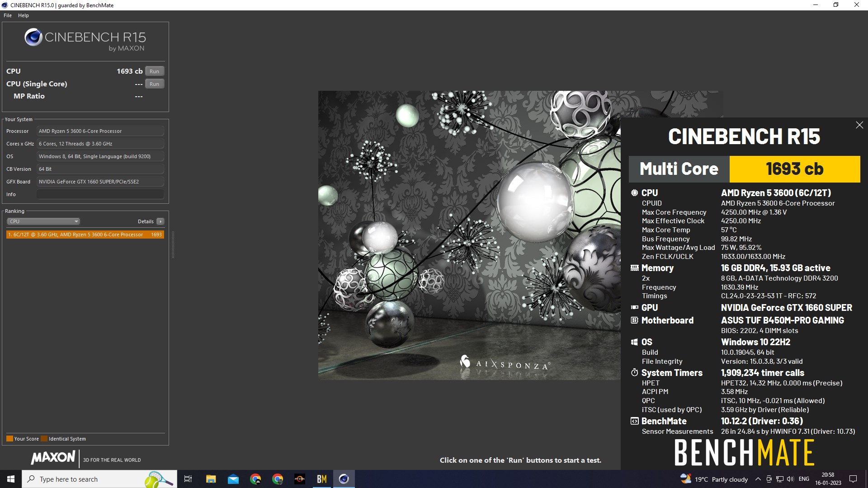Click the Sensor Measurements HWiNFO value
868x488 pixels.
point(788,432)
